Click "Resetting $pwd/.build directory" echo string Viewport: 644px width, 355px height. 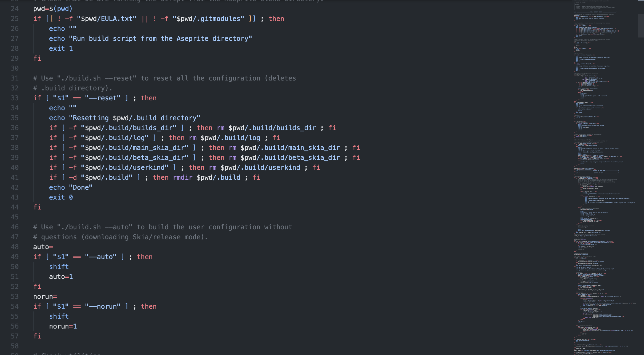(x=135, y=118)
